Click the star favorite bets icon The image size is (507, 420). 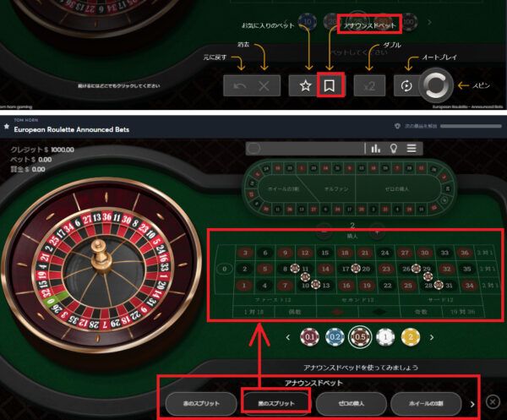pyautogui.click(x=305, y=86)
